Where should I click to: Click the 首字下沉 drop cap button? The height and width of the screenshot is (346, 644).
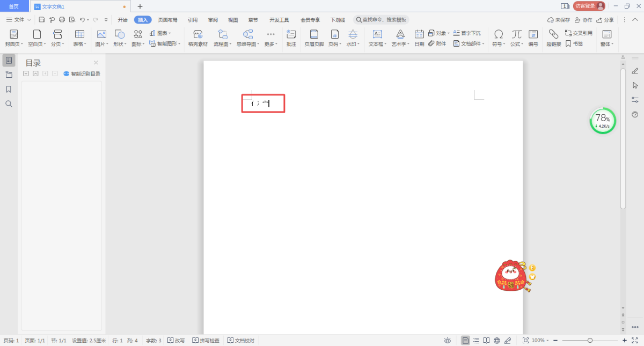467,33
